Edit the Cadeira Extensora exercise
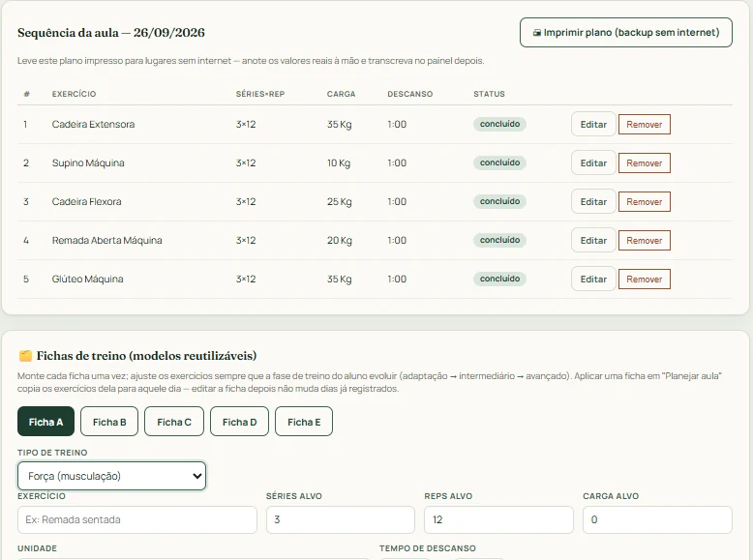 tap(593, 125)
